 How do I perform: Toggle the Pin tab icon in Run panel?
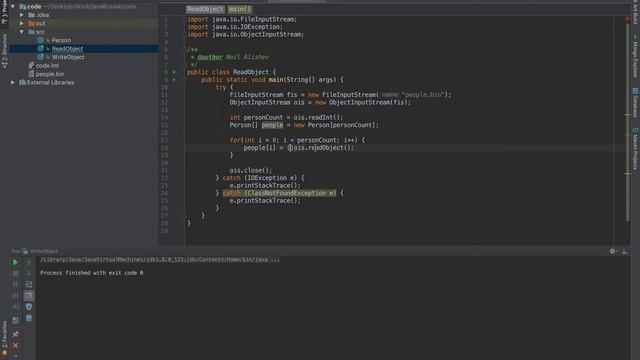(15, 334)
